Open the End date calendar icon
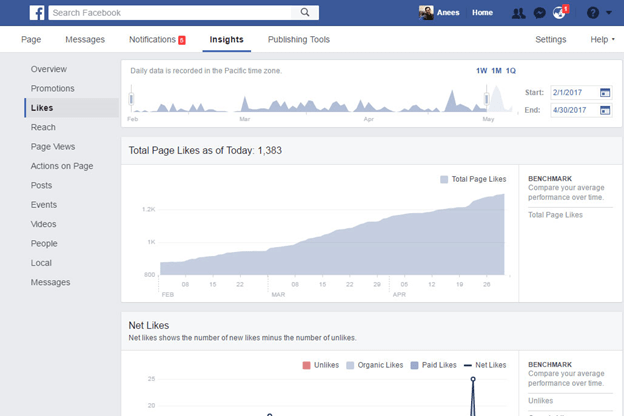The width and height of the screenshot is (624, 419). coord(605,110)
